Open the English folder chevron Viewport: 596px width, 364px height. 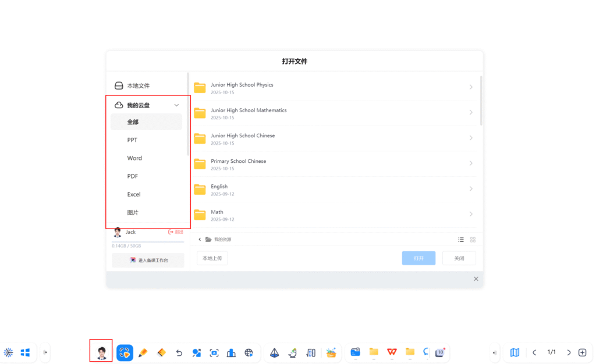point(471,189)
